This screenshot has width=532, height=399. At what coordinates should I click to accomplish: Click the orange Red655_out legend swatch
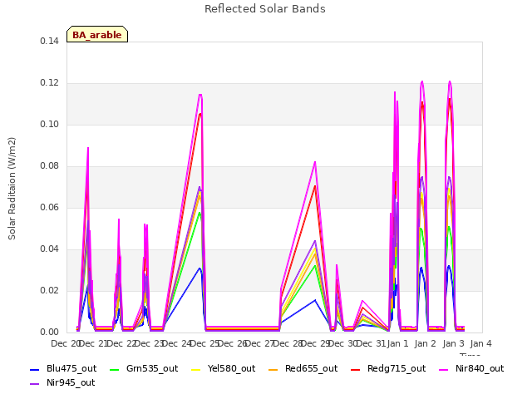click(273, 369)
